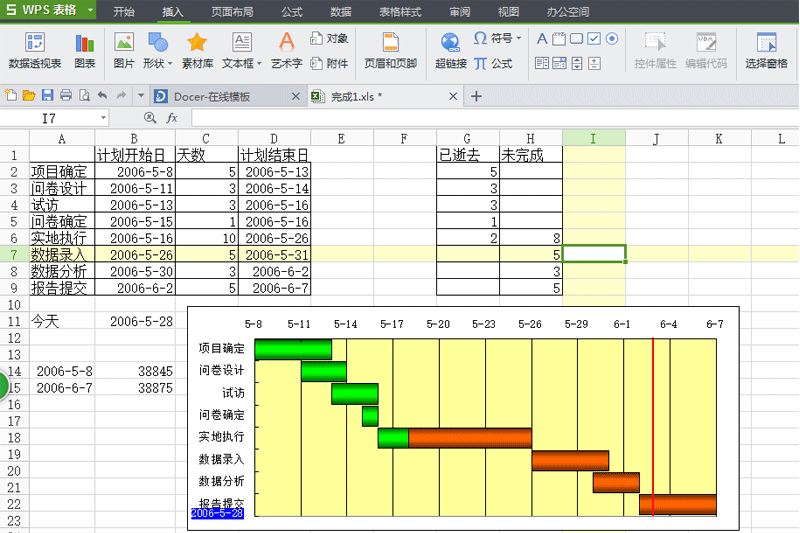
Task: Select the list box form control
Action: [542, 63]
